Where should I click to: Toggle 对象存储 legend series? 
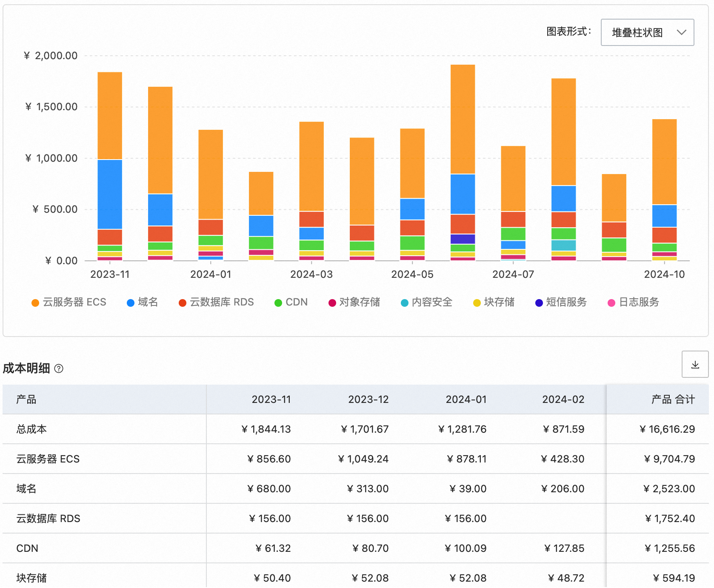354,302
